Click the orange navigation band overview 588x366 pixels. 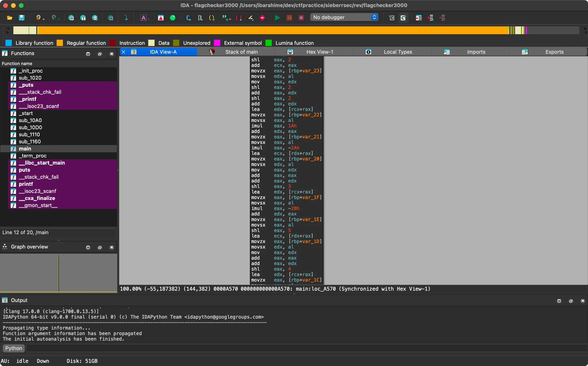tap(273, 30)
